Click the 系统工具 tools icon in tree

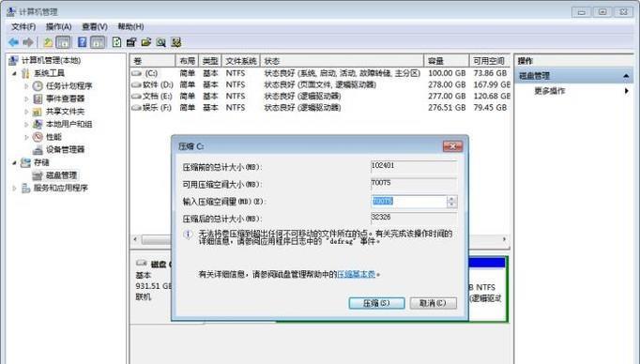tap(25, 73)
